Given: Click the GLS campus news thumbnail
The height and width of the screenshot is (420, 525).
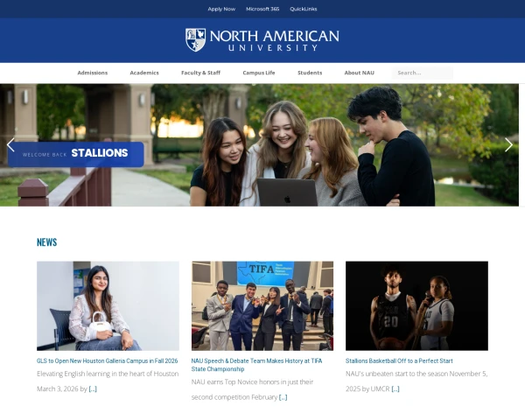Looking at the screenshot, I should [x=108, y=305].
